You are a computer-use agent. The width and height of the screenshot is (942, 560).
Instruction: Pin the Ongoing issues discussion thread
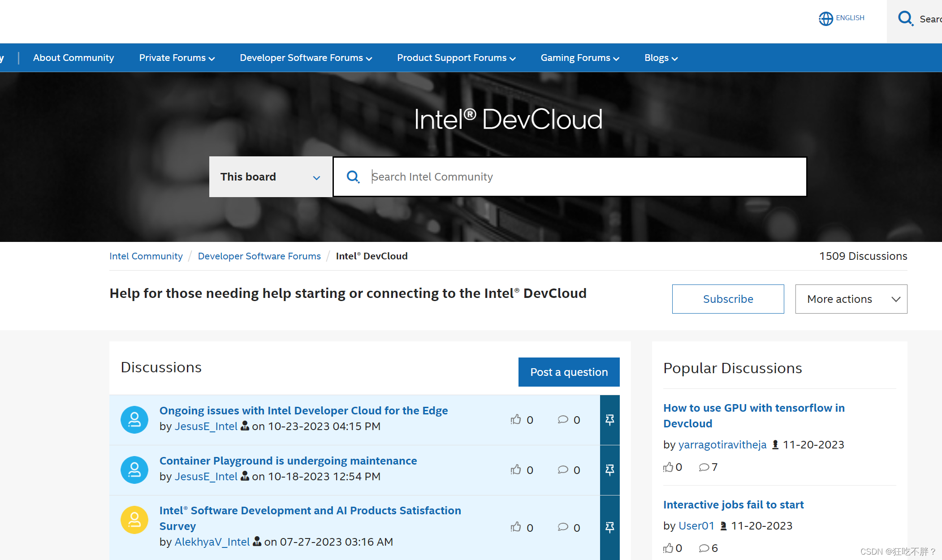609,420
